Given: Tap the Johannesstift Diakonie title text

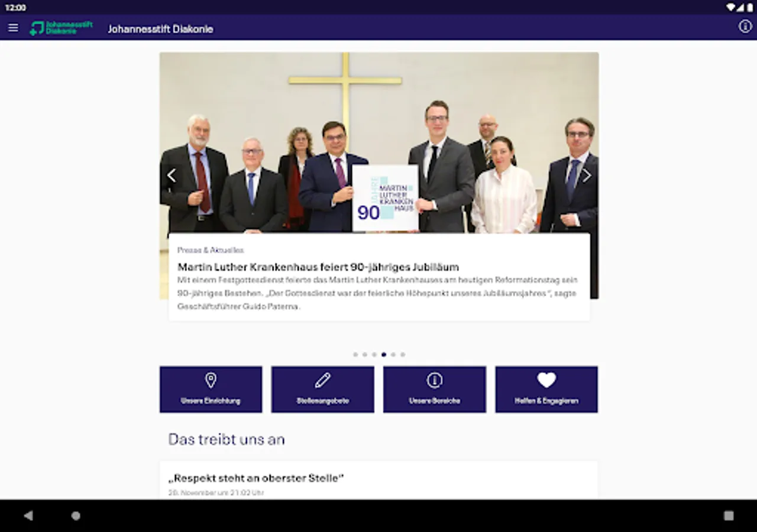Looking at the screenshot, I should pos(160,29).
